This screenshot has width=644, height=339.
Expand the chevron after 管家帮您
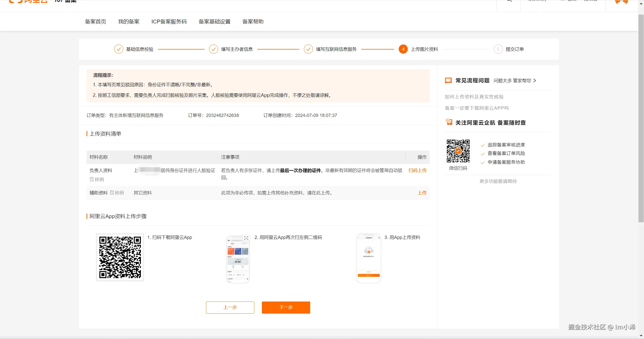coord(535,81)
